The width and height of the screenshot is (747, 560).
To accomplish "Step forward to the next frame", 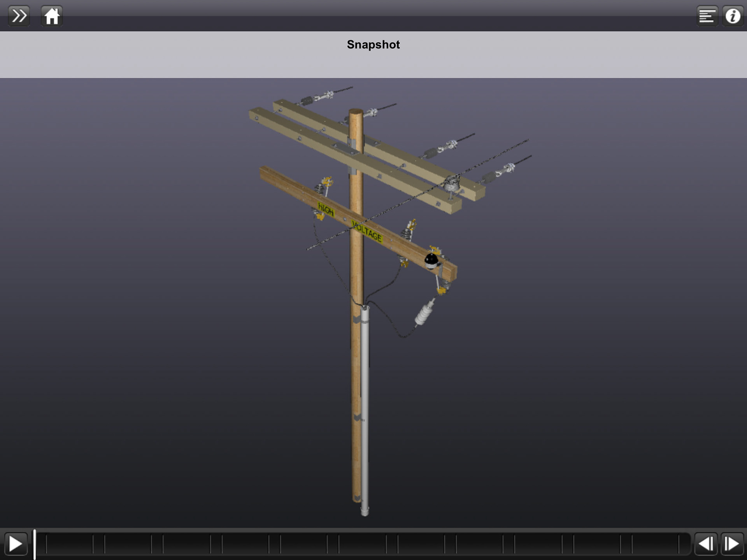I will (x=732, y=543).
